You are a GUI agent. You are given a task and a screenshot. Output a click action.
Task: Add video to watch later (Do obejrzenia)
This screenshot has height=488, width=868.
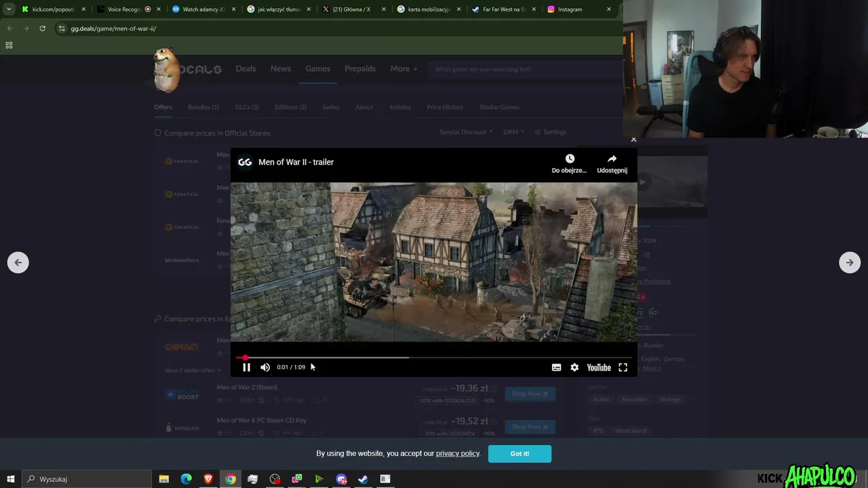coord(570,163)
